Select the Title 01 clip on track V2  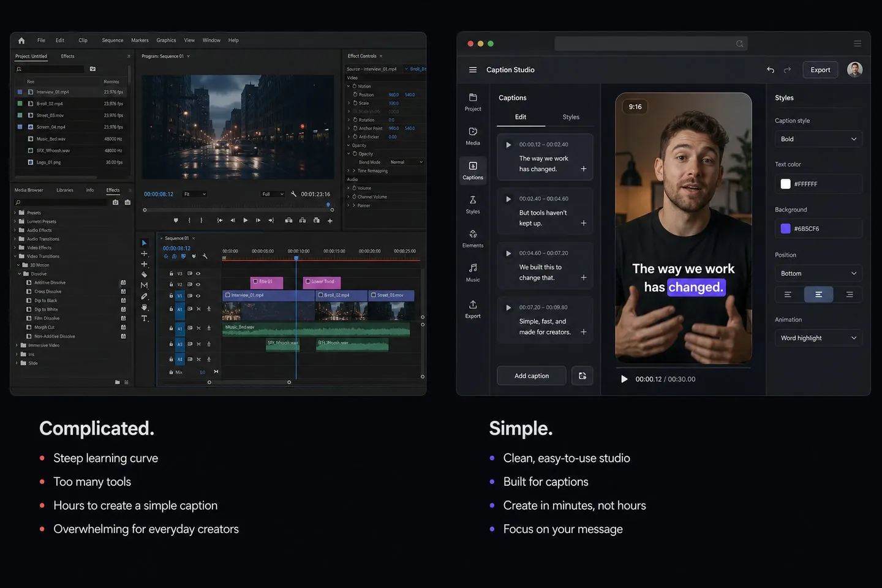point(266,282)
